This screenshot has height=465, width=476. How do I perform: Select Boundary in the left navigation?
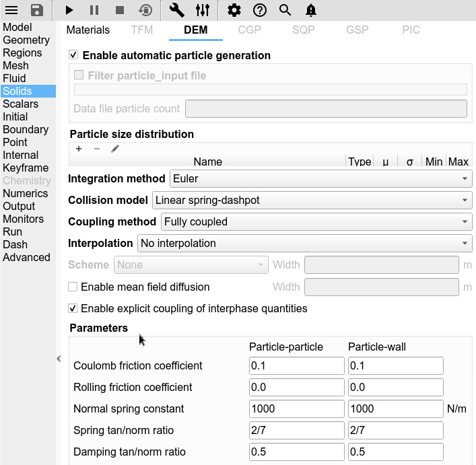click(26, 130)
